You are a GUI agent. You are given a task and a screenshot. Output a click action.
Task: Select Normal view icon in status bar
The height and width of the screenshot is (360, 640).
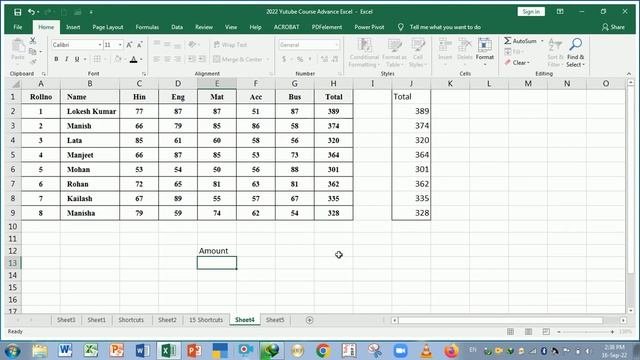510,332
